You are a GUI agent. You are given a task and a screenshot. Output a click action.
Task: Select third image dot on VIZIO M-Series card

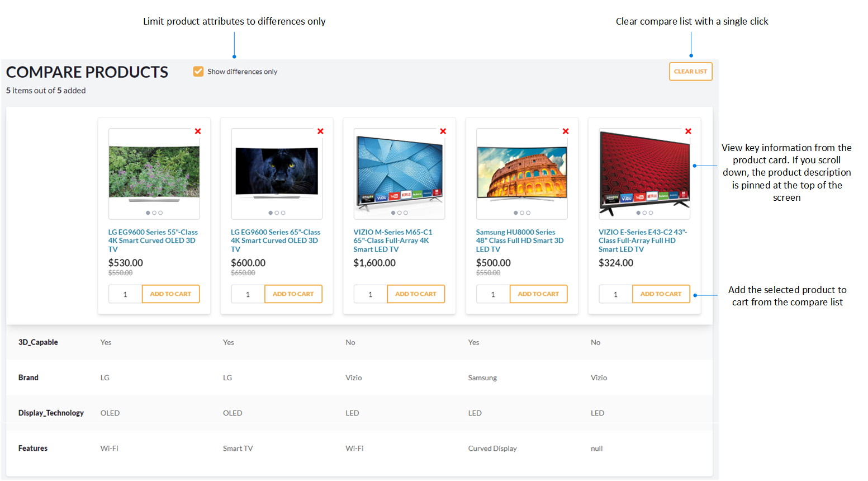point(406,213)
